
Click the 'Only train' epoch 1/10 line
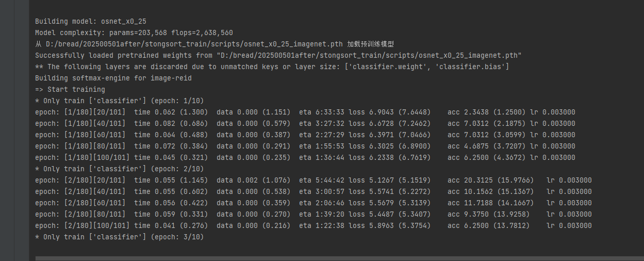point(119,101)
